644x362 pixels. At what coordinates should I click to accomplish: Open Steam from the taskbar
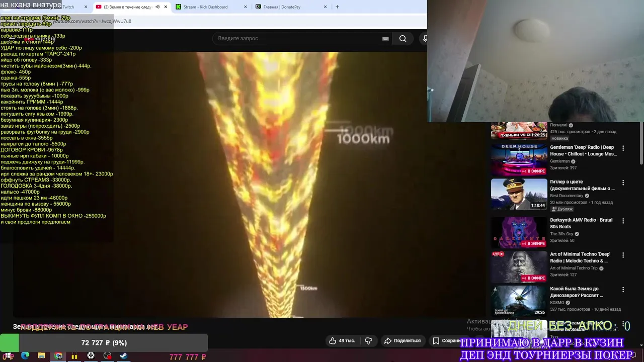pyautogui.click(x=123, y=356)
